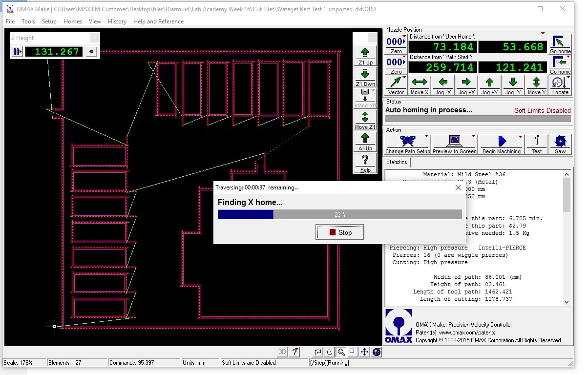The image size is (588, 375).
Task: Open red triangle menu above the Y readout
Action: 543,33
